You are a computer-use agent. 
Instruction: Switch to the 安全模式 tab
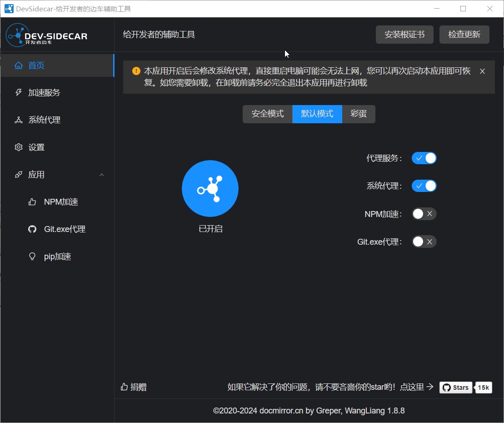tap(267, 114)
